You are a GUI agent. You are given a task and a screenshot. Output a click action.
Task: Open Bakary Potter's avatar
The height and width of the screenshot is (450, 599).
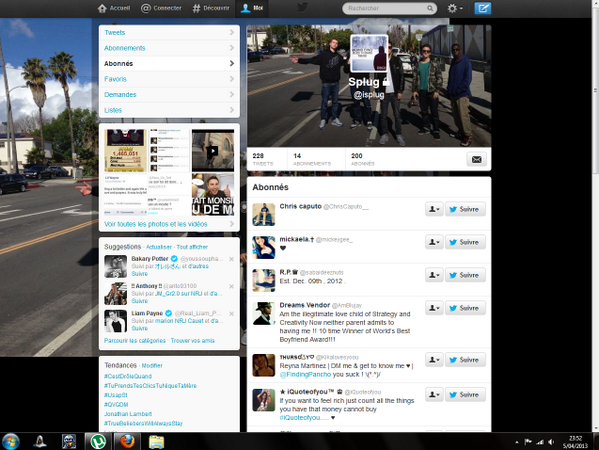coord(115,266)
